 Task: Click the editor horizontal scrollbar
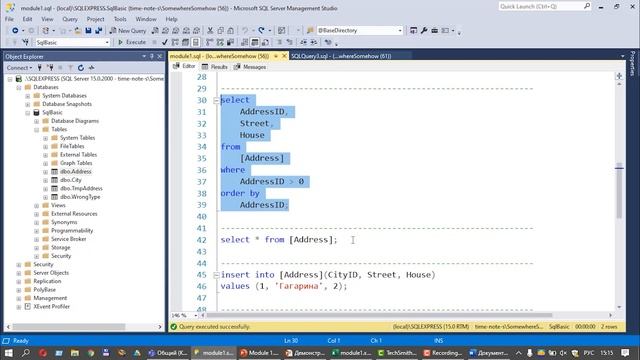click(380, 315)
